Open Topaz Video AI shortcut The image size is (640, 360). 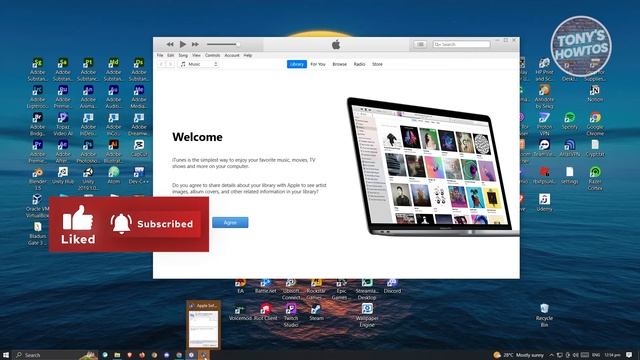pyautogui.click(x=63, y=124)
